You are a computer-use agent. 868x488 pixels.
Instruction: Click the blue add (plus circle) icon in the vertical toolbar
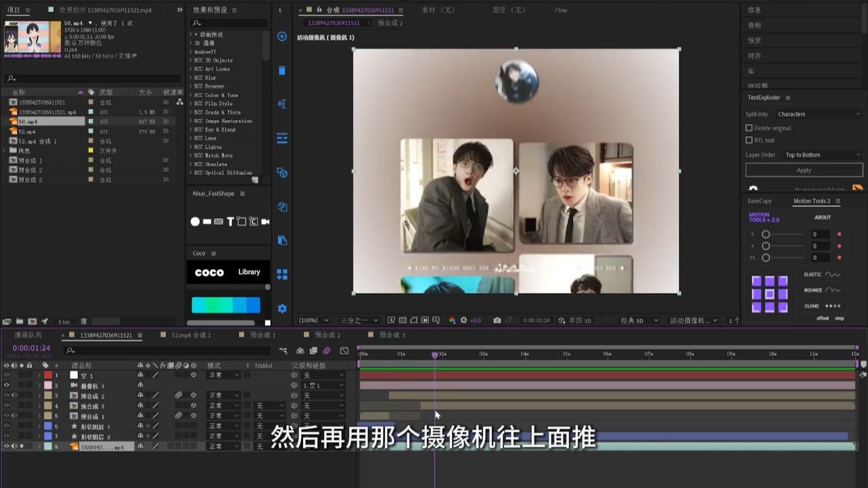(282, 37)
